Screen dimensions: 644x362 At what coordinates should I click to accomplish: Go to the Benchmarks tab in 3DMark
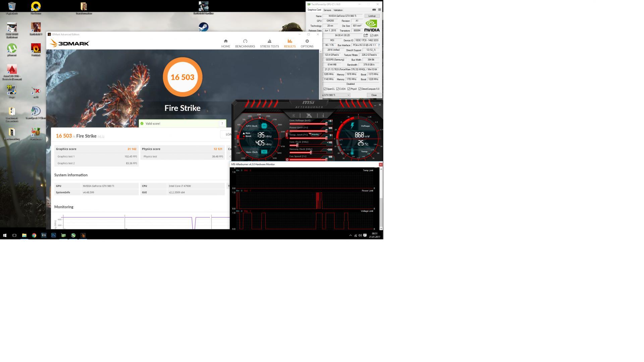coord(245,44)
